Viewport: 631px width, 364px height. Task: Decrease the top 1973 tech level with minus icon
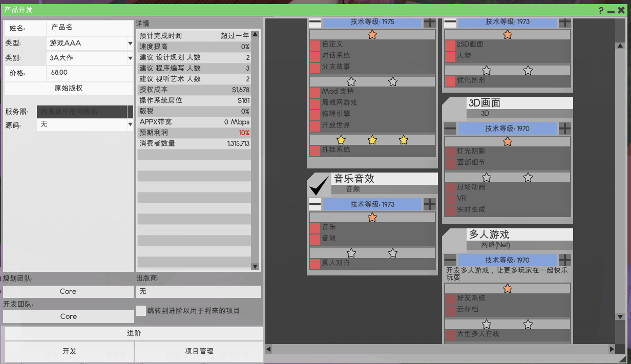click(450, 22)
